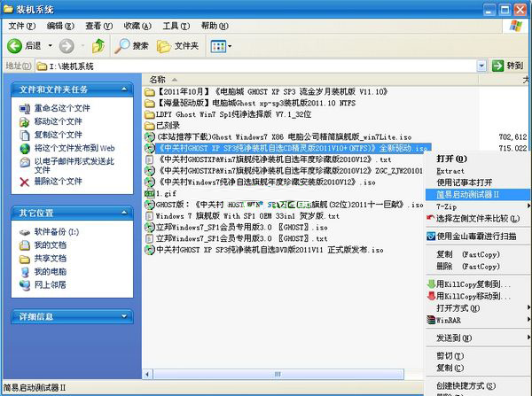Click 删除这个文件 link
The image size is (532, 396).
coord(58,182)
